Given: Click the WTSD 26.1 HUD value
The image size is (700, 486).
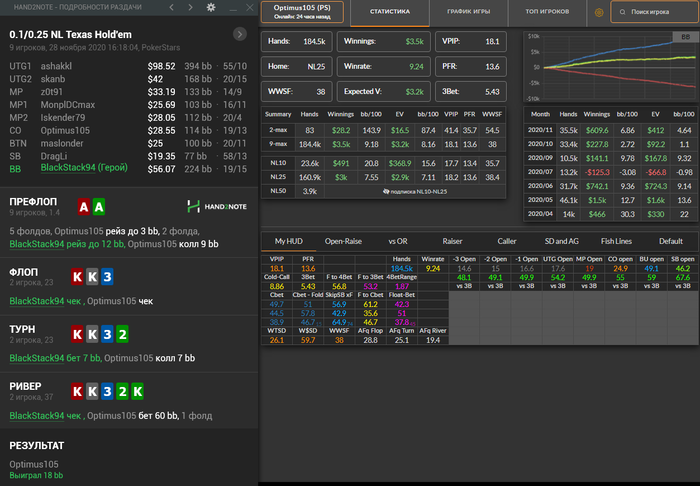Looking at the screenshot, I should (x=277, y=340).
